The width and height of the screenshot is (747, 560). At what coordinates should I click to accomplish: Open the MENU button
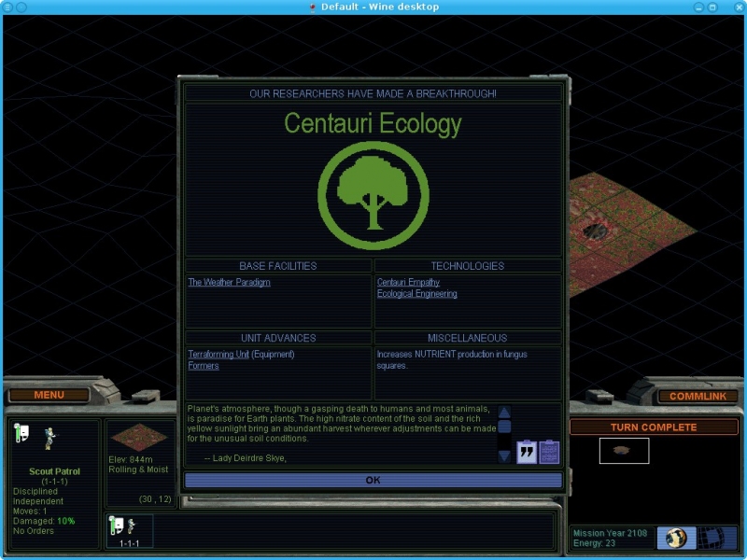[49, 395]
